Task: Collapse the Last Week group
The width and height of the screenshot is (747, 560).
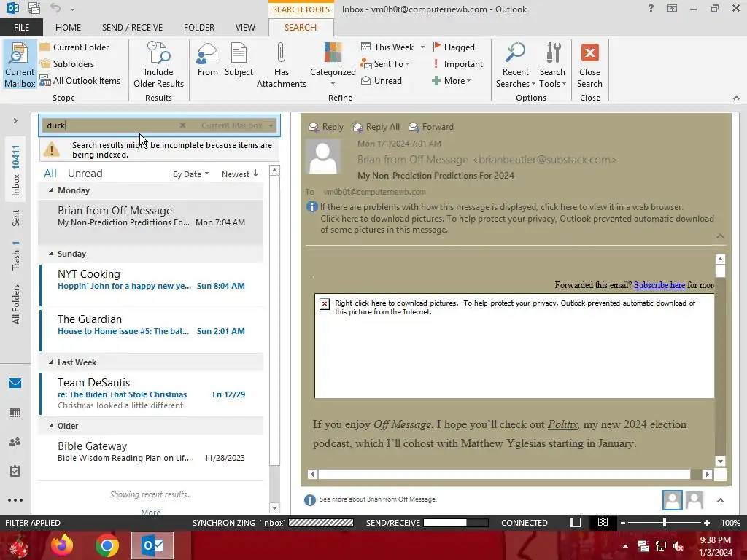Action: click(51, 362)
